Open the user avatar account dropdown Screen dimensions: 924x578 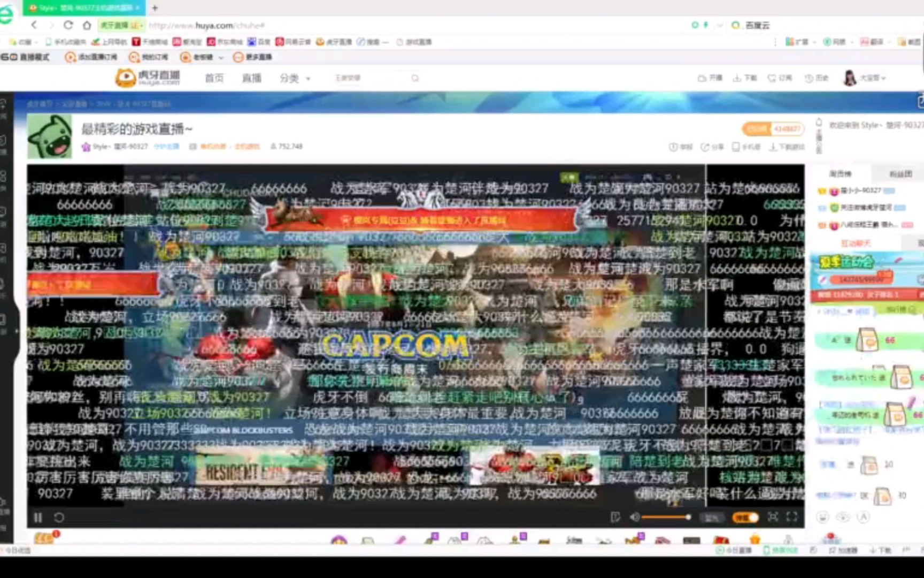click(865, 78)
